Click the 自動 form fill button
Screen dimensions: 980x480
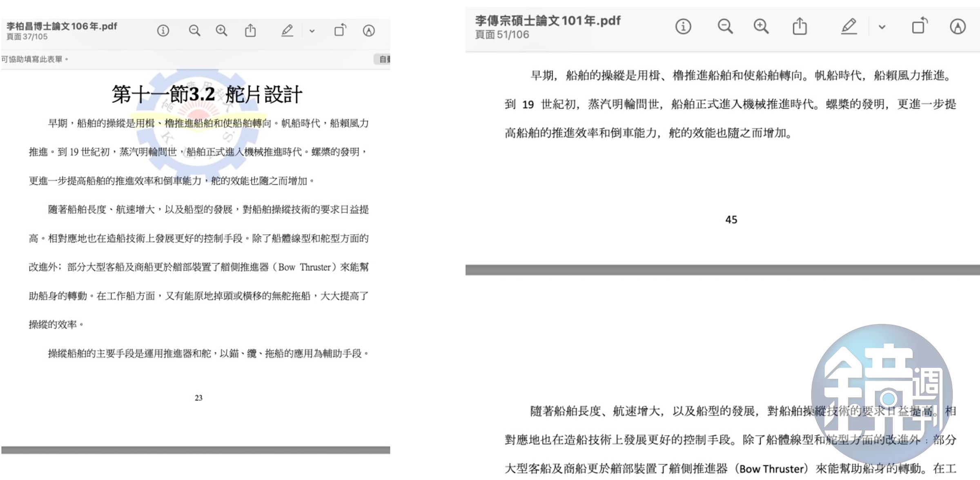coord(382,59)
